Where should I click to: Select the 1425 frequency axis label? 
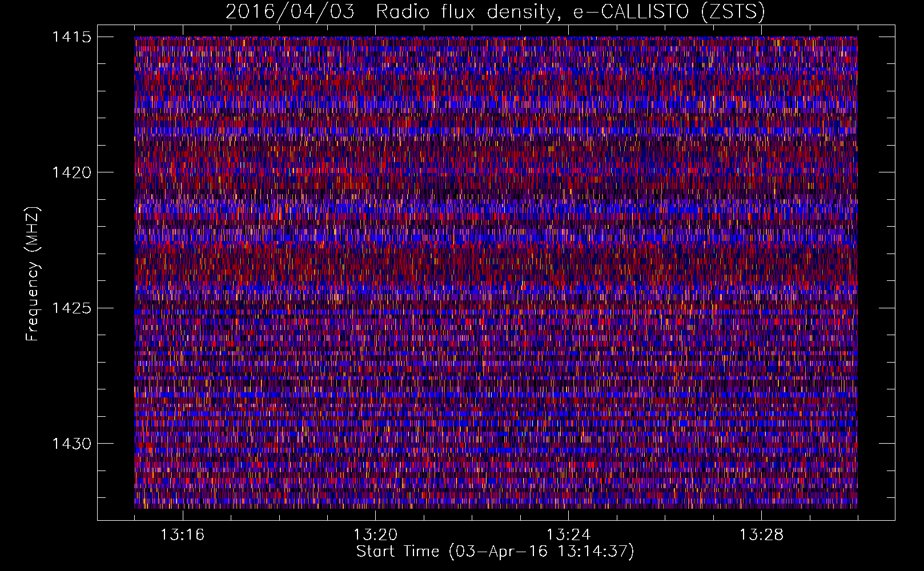(71, 308)
